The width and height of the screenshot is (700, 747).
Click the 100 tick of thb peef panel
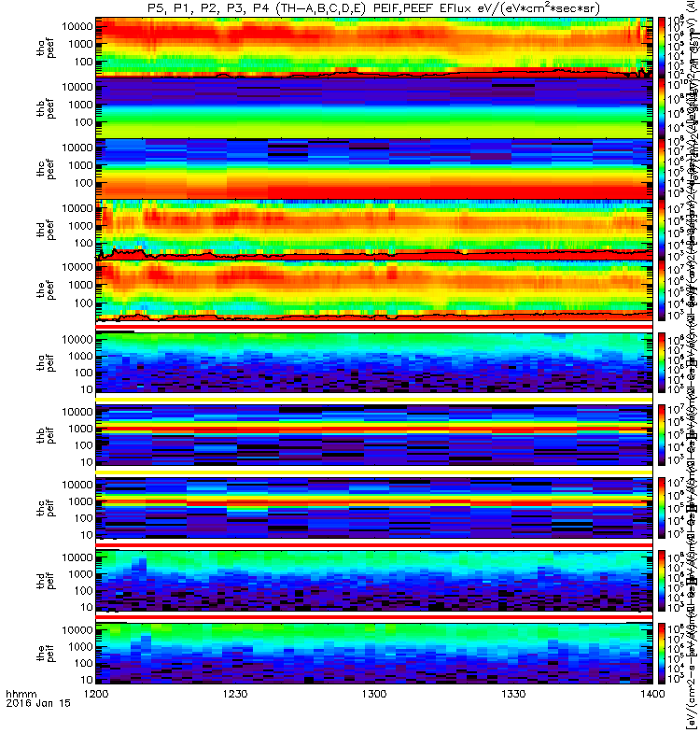(x=83, y=122)
